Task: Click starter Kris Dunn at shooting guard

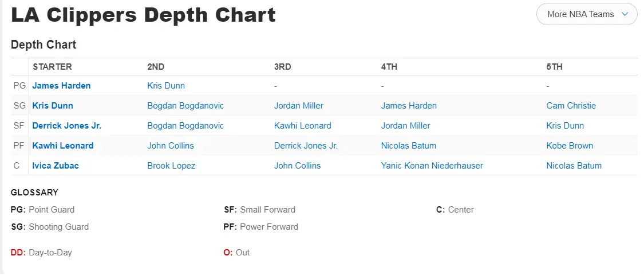Action: (53, 106)
